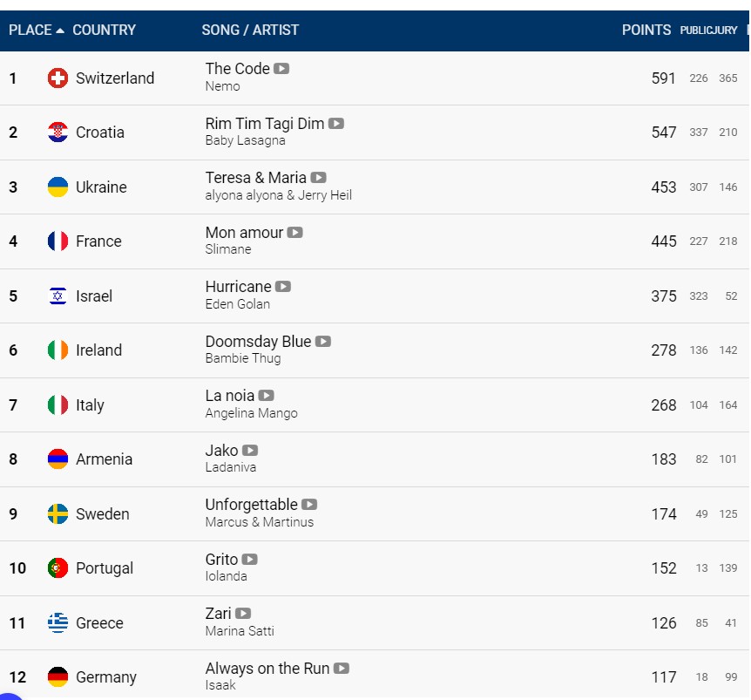Sort table by COUNTRY column
The image size is (751, 700).
point(104,31)
